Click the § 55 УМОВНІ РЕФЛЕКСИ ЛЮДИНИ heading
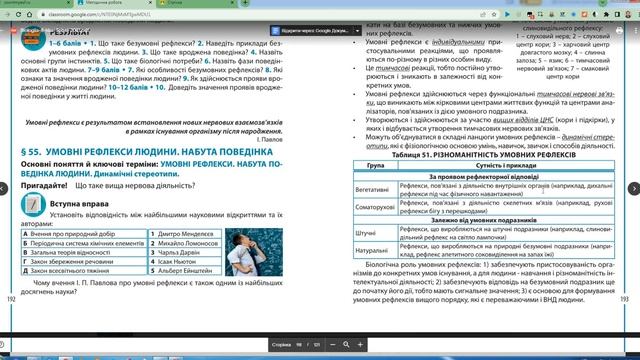Image resolution: width=640 pixels, height=360 pixels. point(147,152)
